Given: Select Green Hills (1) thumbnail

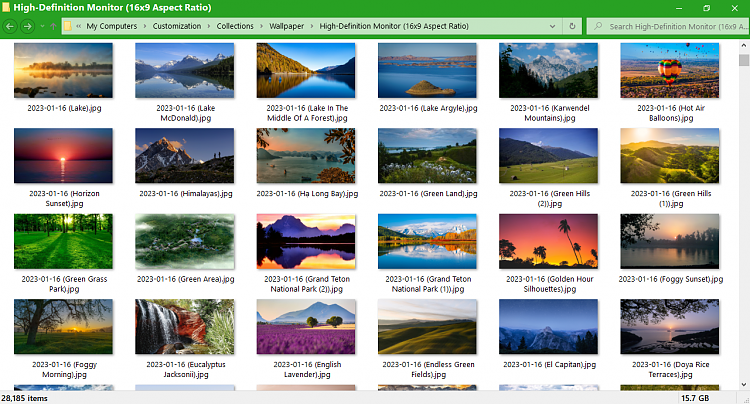Looking at the screenshot, I should click(670, 155).
